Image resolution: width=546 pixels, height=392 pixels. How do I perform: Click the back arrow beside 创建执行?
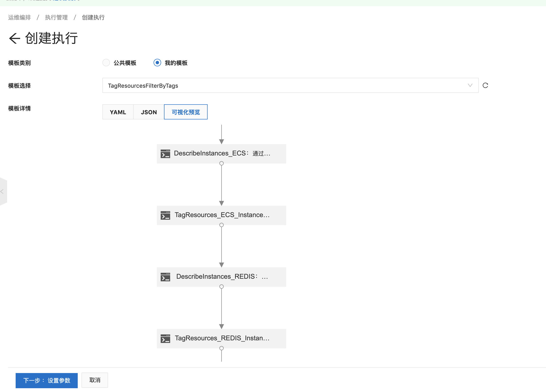pyautogui.click(x=14, y=38)
